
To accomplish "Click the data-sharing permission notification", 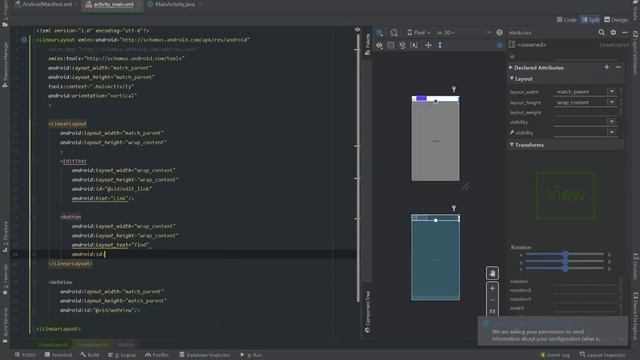I will 553,331.
